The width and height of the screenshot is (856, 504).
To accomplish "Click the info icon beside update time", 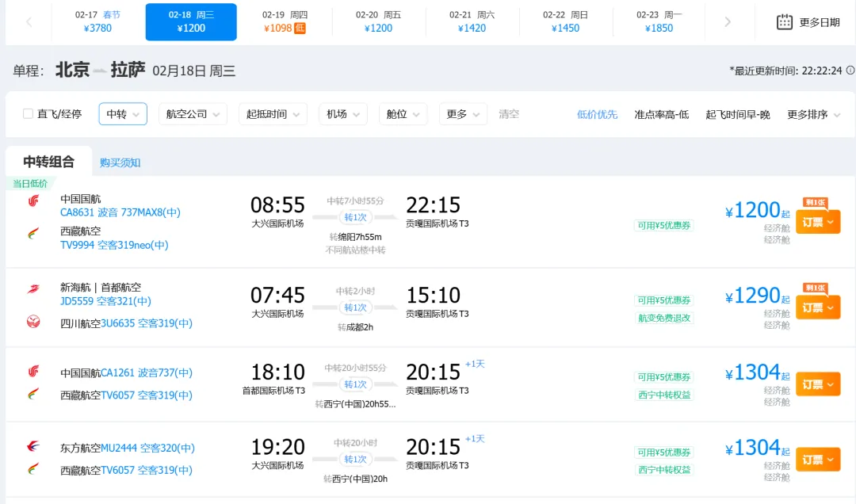I will 850,71.
